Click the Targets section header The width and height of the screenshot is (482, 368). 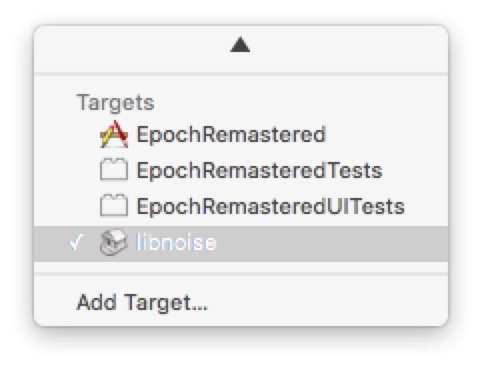pos(116,103)
